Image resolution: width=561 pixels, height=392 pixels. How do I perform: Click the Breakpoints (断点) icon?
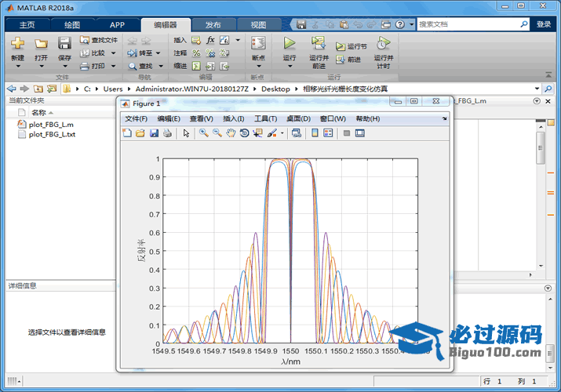258,43
